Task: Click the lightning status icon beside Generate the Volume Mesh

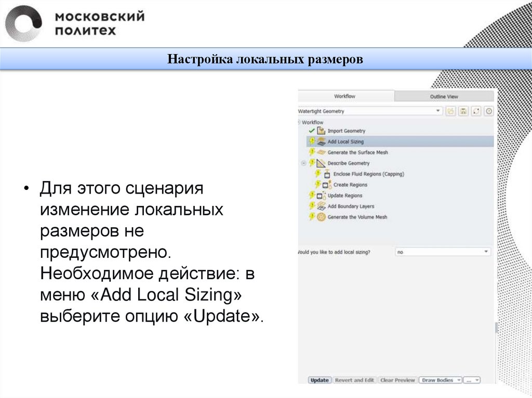Action: (x=312, y=216)
